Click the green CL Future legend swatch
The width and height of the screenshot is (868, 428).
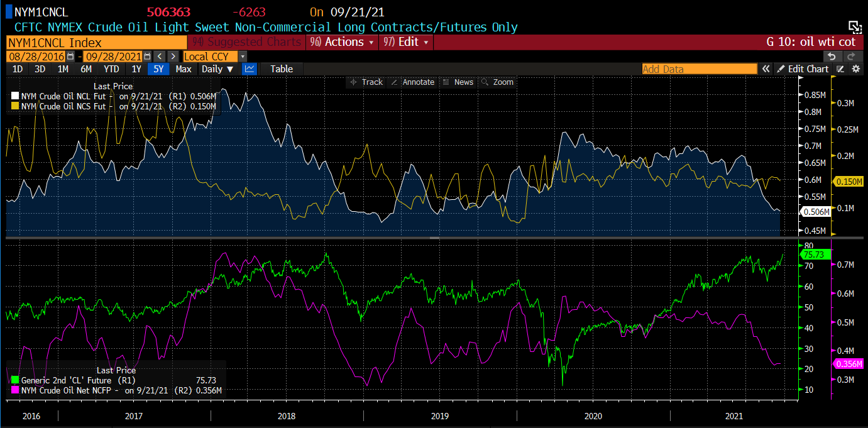pyautogui.click(x=14, y=380)
